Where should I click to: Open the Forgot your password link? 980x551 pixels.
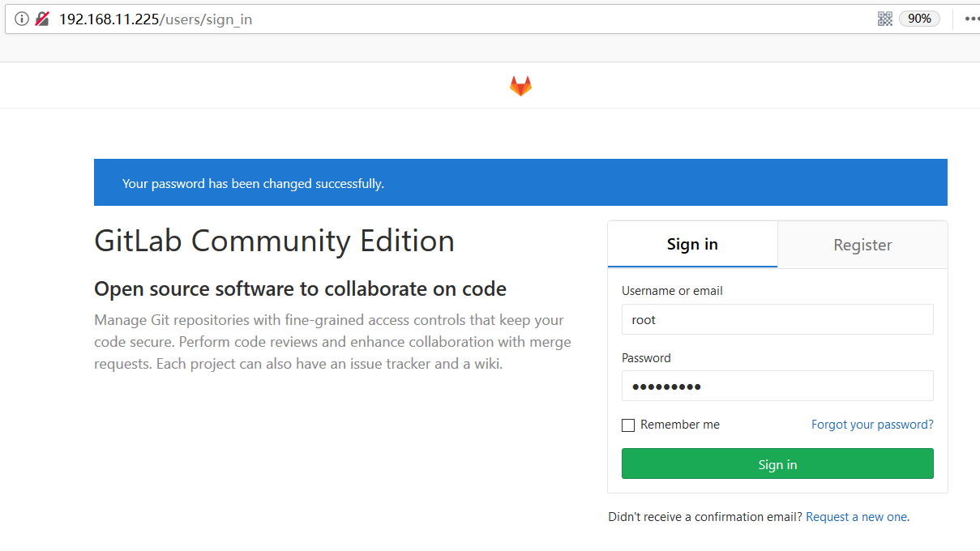point(872,425)
